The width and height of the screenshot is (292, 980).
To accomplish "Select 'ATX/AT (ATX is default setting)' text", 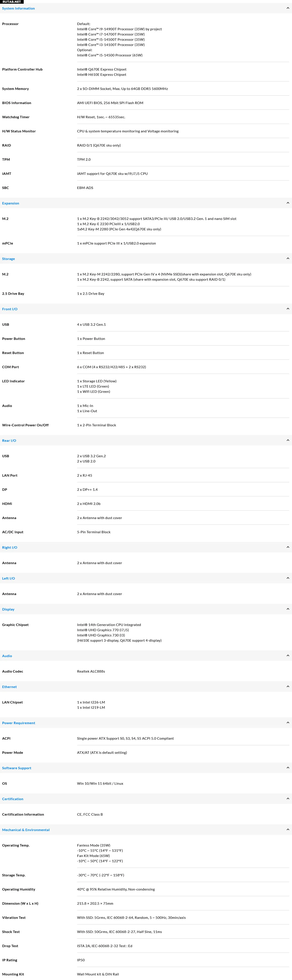I will (102, 752).
